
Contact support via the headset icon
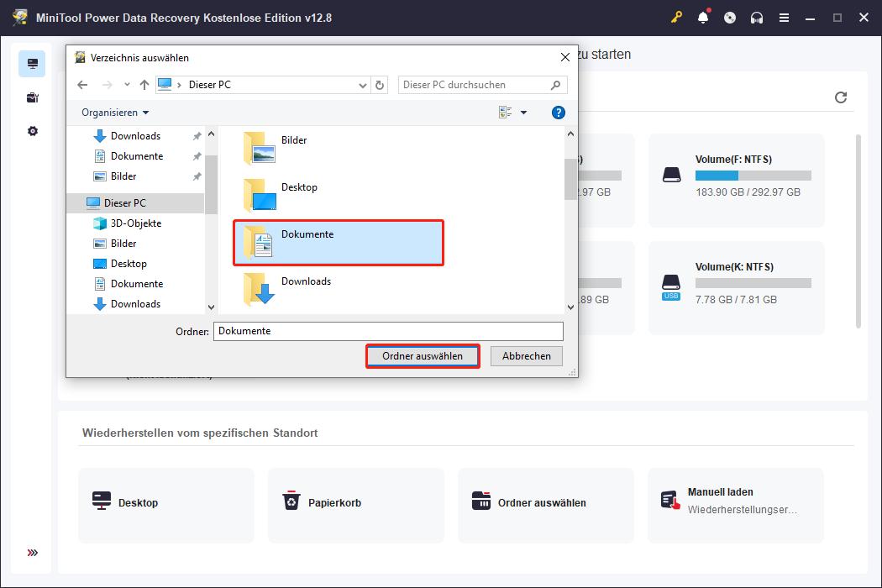tap(757, 17)
